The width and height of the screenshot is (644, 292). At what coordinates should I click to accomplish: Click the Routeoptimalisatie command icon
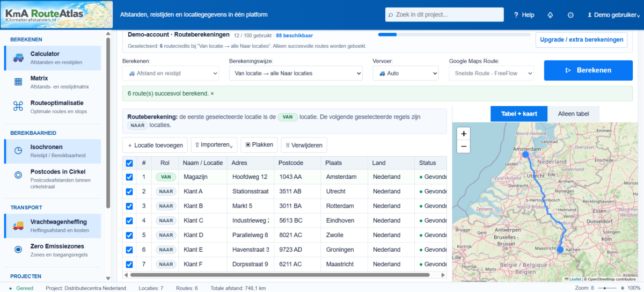(18, 107)
